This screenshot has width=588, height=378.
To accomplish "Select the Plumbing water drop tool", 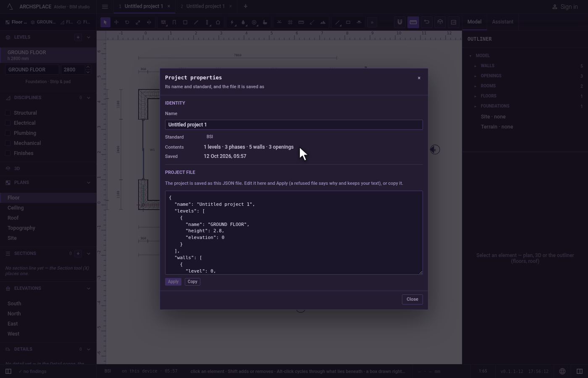I will (243, 22).
